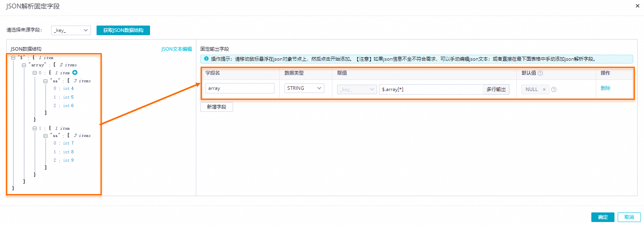Image resolution: width=644 pixels, height=226 pixels.
Task: Click the 数据类型 column header
Action: point(294,73)
